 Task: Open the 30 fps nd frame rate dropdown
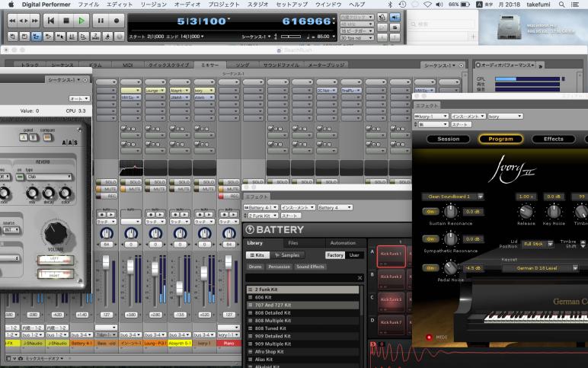click(356, 38)
